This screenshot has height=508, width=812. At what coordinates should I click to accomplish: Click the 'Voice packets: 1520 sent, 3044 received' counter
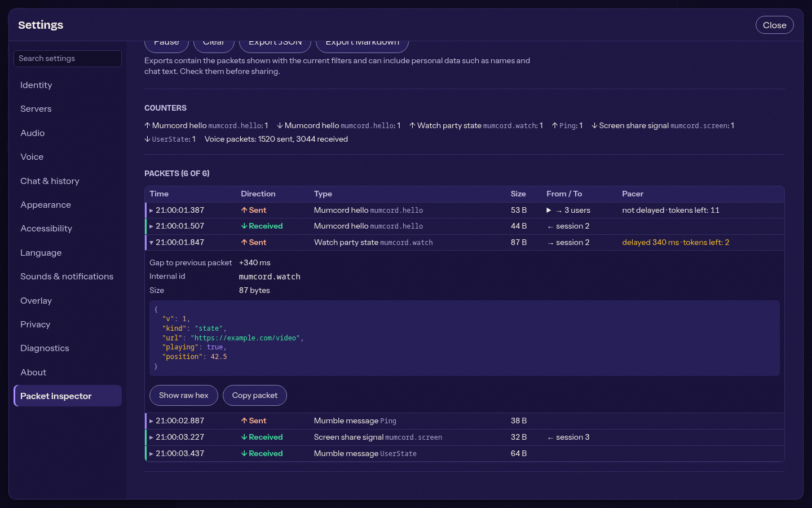coord(276,139)
